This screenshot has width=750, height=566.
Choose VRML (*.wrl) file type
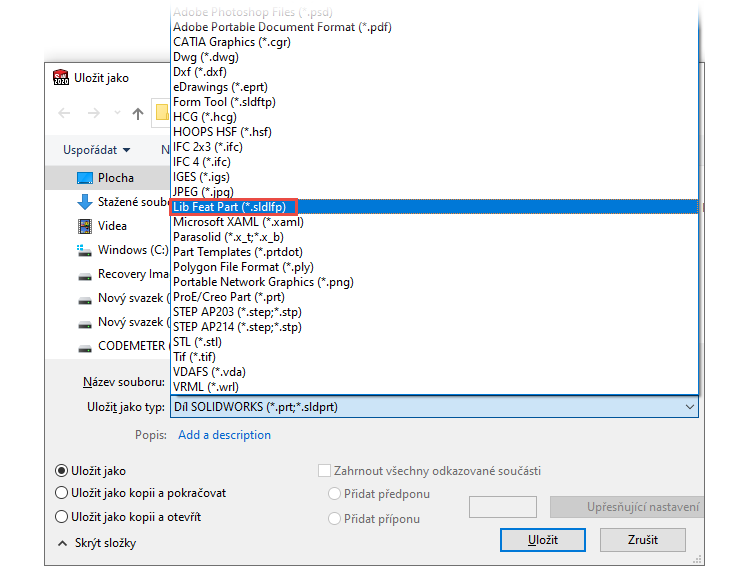(x=434, y=387)
